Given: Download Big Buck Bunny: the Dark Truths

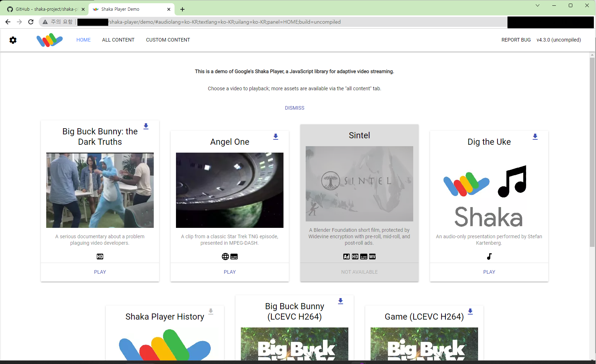Looking at the screenshot, I should pyautogui.click(x=146, y=126).
